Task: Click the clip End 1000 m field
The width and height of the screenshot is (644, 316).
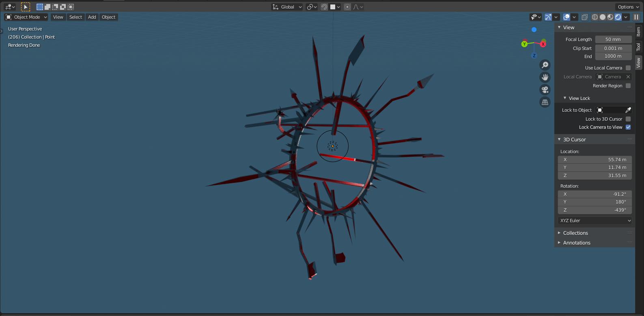Action: tap(614, 56)
